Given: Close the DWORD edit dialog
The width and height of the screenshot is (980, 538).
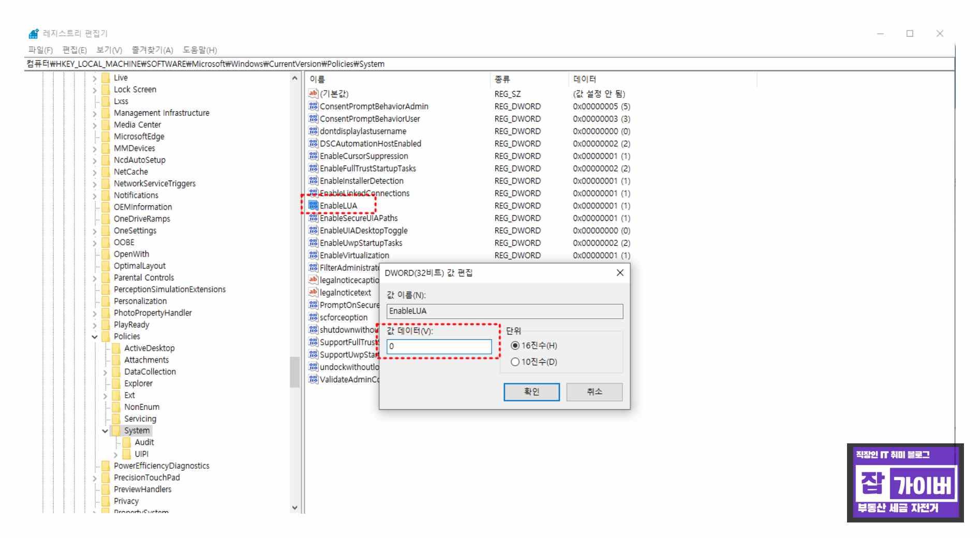Looking at the screenshot, I should coord(620,273).
